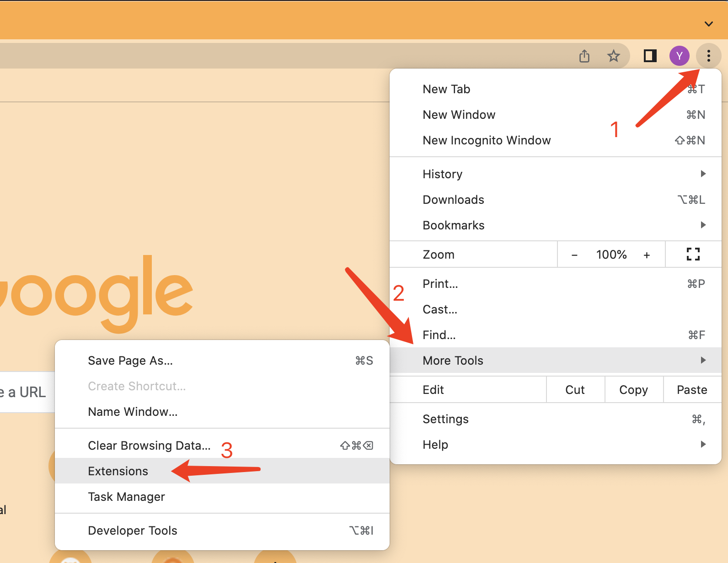Click the tab search chevron in the title bar
The image size is (728, 563).
point(709,24)
